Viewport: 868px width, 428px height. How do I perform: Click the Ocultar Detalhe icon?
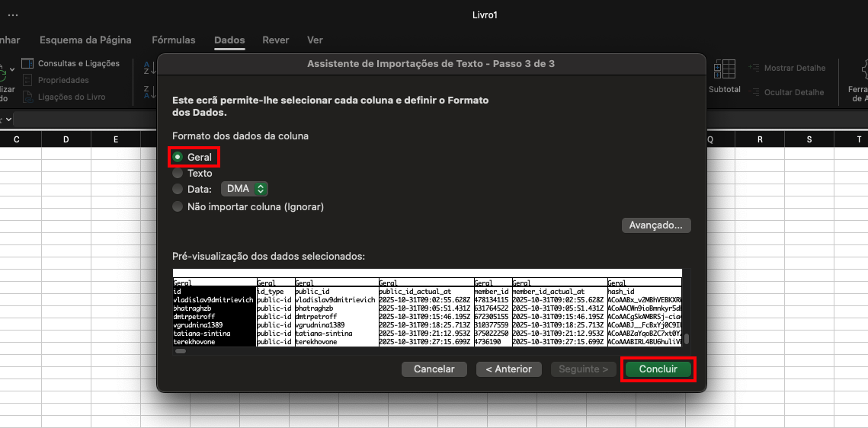tap(754, 92)
